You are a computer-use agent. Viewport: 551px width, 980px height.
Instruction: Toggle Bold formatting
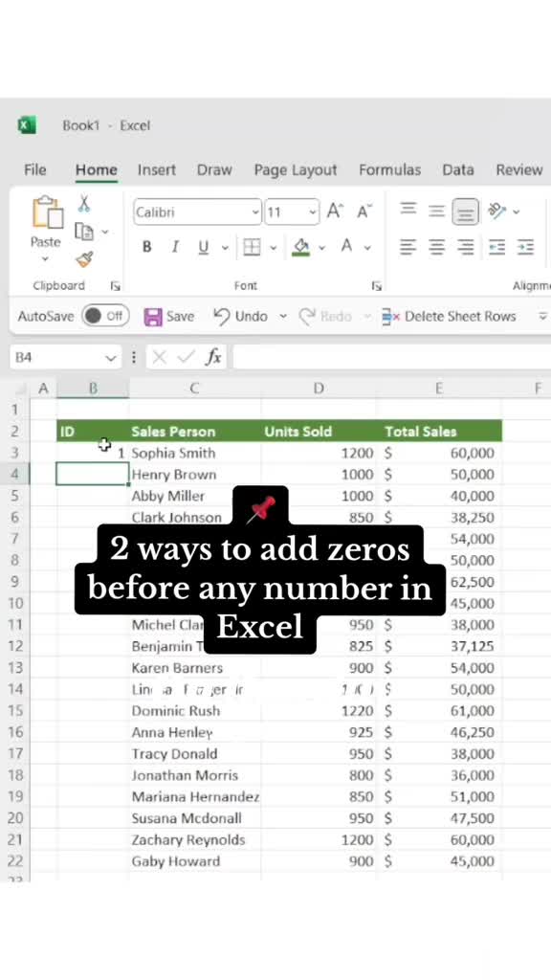click(146, 247)
